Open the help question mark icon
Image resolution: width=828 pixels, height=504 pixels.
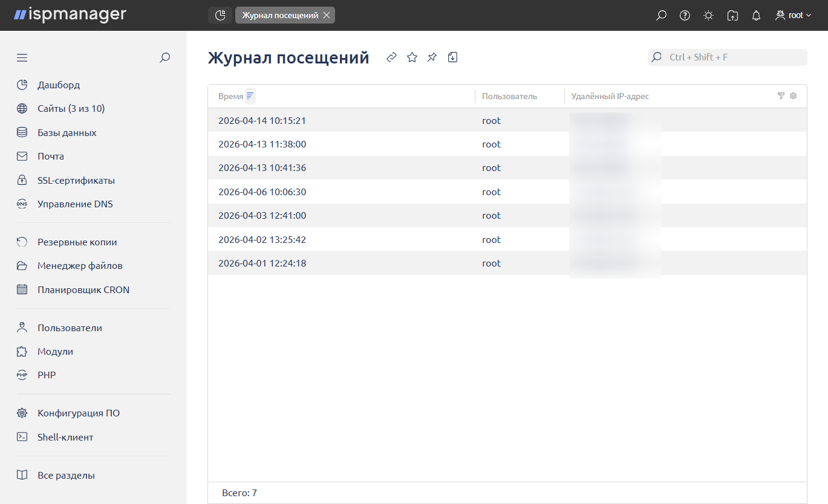point(685,16)
